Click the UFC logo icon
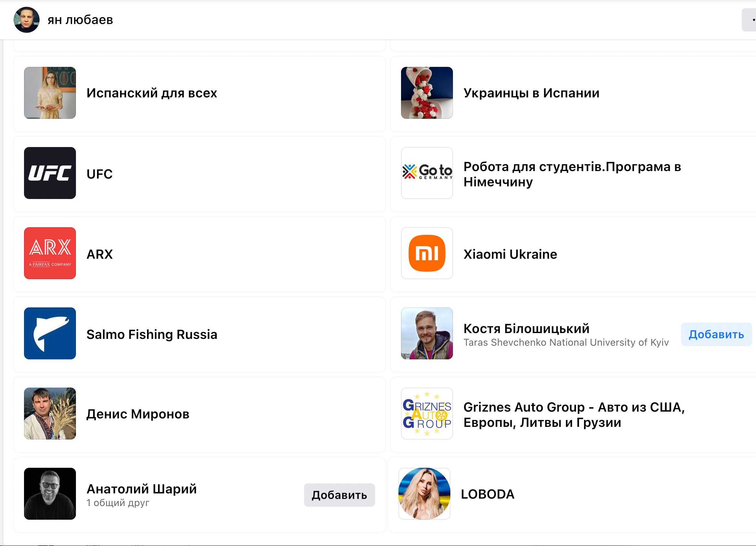 pos(50,173)
